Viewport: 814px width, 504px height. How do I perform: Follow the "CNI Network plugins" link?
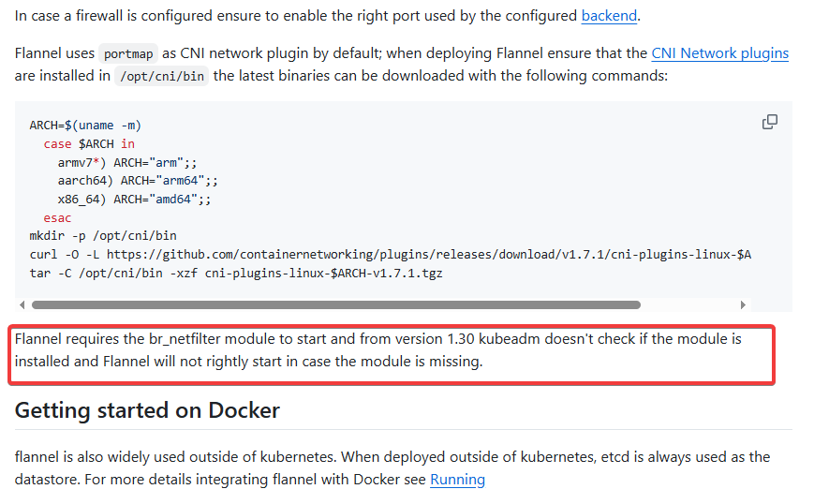pyautogui.click(x=719, y=53)
